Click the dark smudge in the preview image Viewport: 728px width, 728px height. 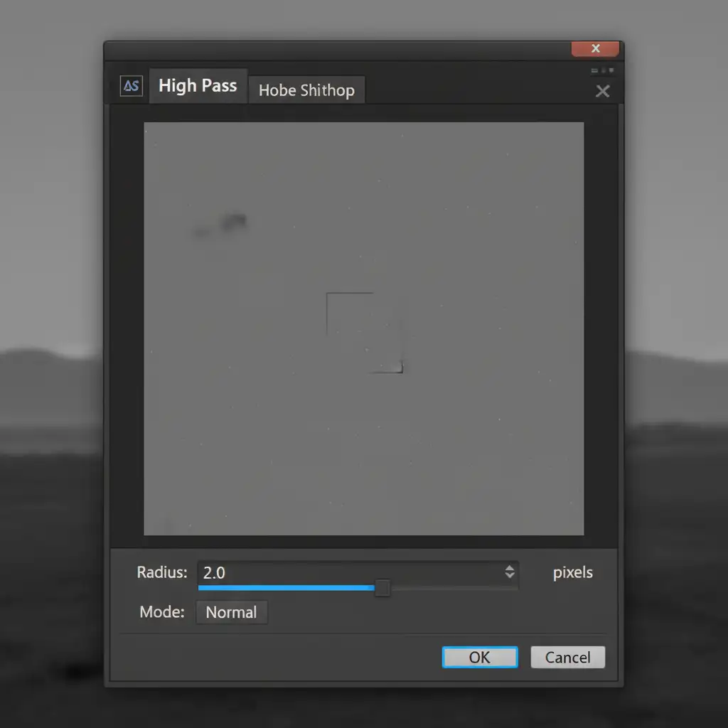click(x=232, y=223)
